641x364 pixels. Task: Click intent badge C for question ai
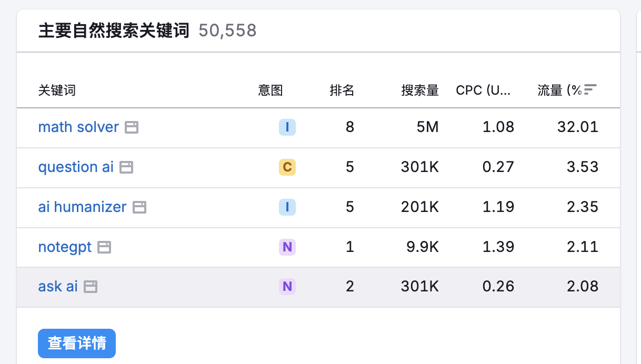287,167
